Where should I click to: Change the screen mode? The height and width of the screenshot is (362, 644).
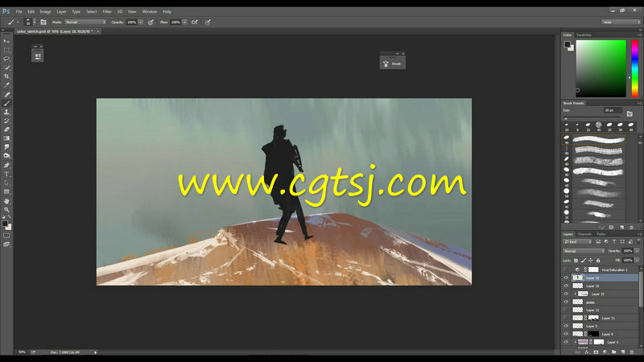[x=6, y=245]
